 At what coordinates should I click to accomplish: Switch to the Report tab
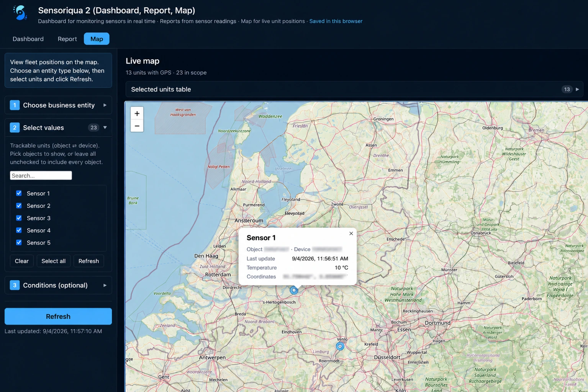(x=67, y=39)
